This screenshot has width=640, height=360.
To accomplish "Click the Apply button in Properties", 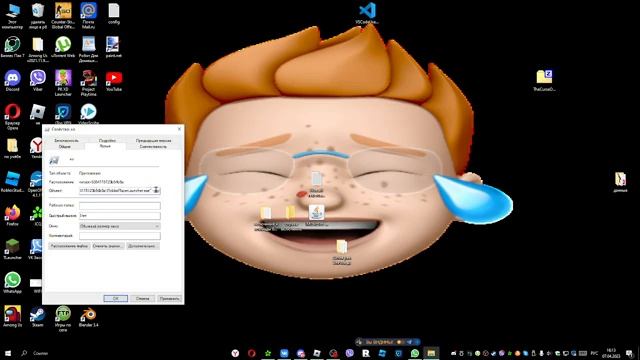I will click(x=169, y=298).
